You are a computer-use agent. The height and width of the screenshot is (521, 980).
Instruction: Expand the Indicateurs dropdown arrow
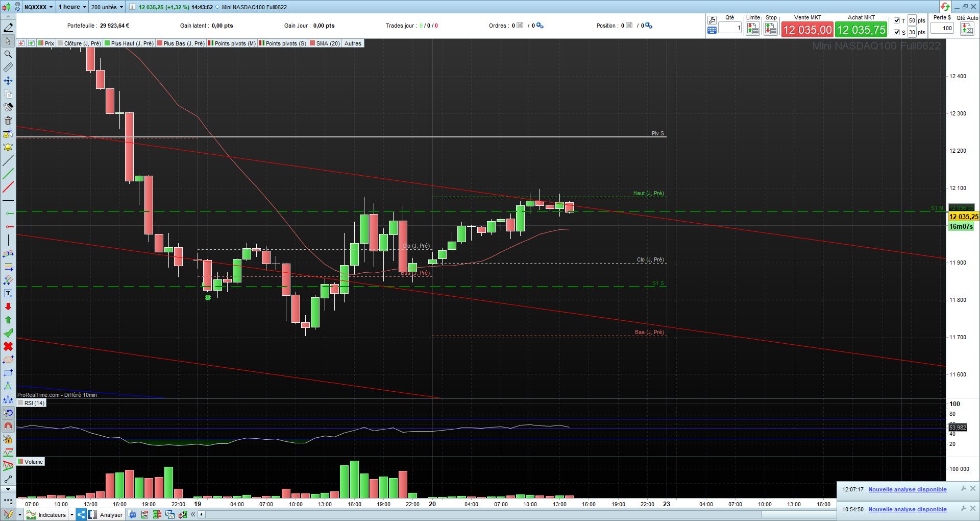72,515
